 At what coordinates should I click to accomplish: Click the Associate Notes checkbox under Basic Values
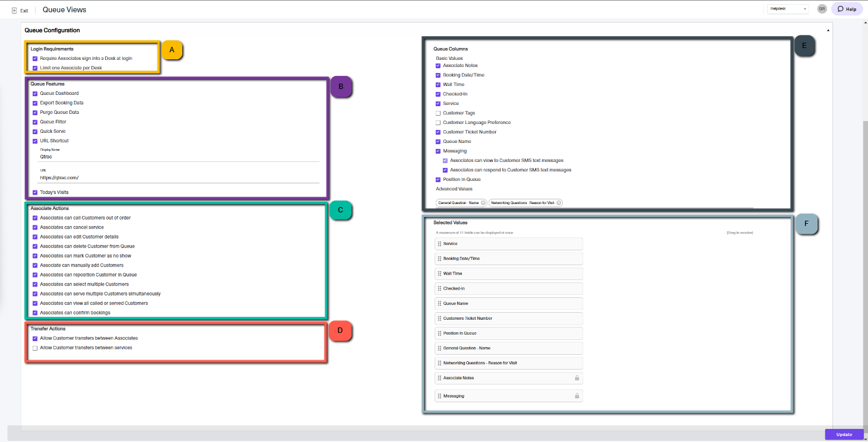[438, 65]
